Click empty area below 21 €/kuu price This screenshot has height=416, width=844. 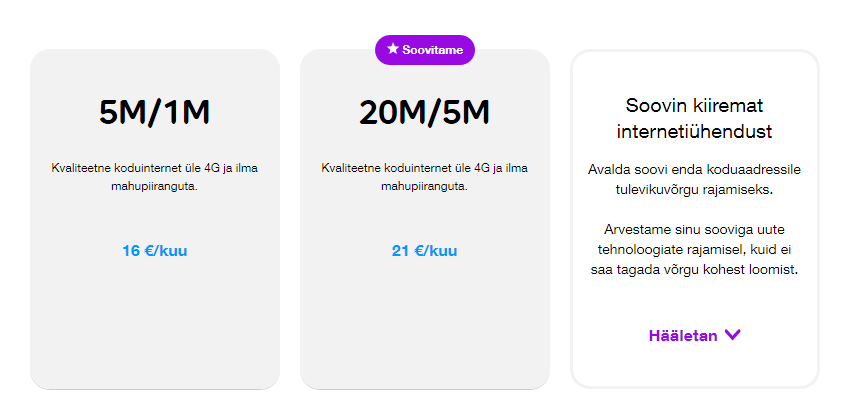pyautogui.click(x=425, y=323)
